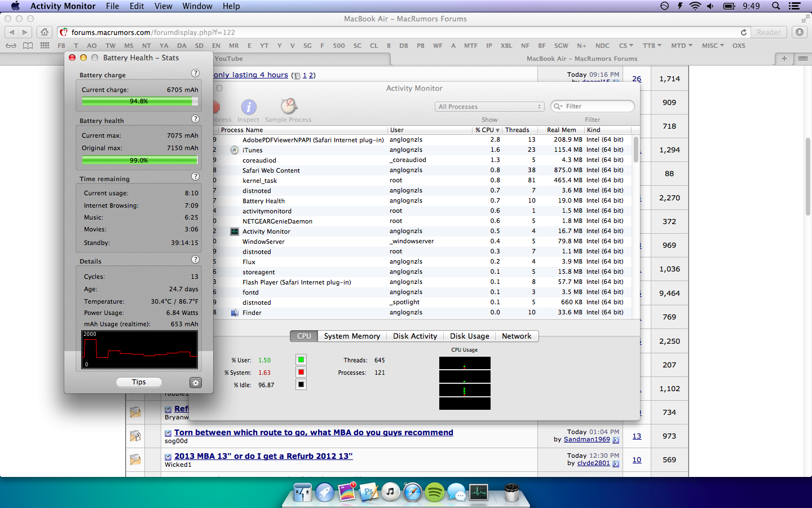Screen dimensions: 812x508
Task: Open Launchpad rocket icon in Dock
Action: [x=325, y=492]
